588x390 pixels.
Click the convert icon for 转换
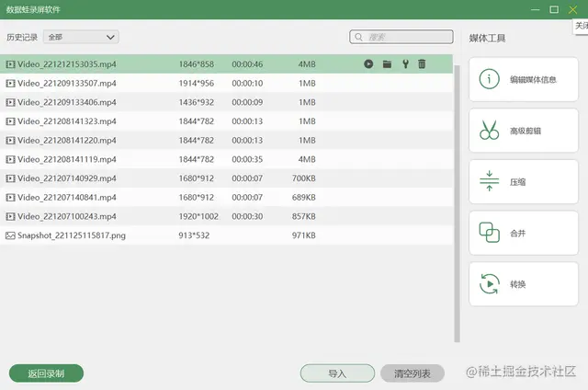click(489, 284)
